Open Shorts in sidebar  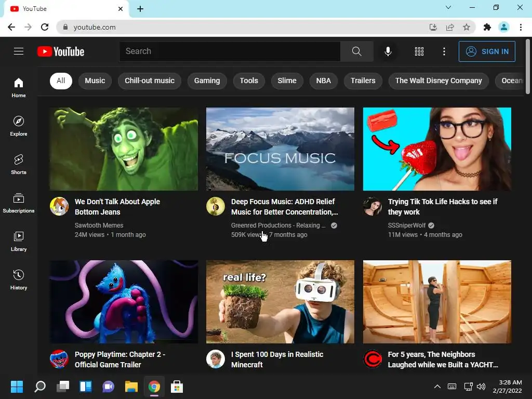(19, 164)
